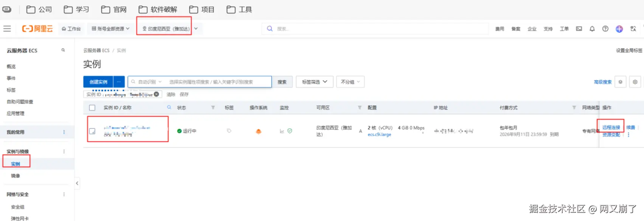Open the 工作台 workbench link

click(71, 29)
